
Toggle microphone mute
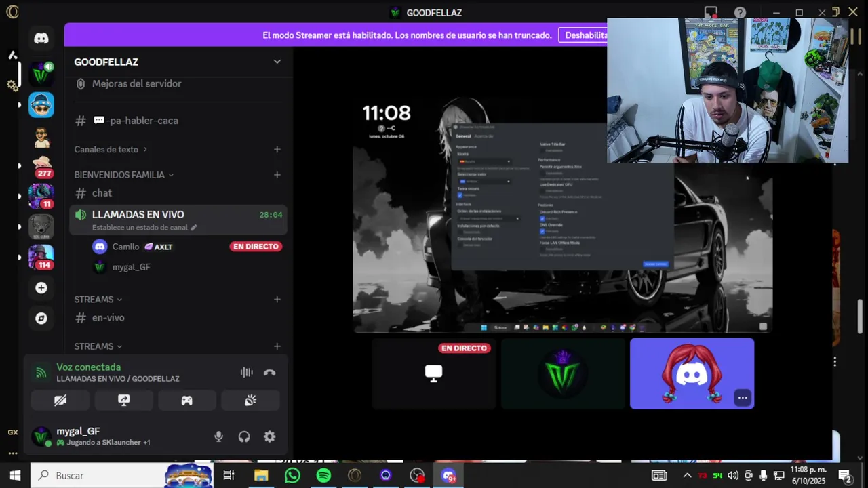(x=218, y=436)
